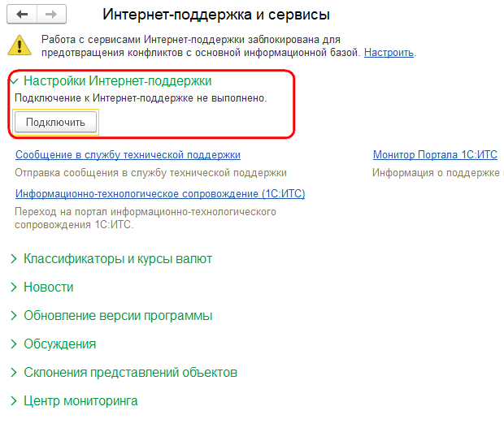Go back with the left arrow button

click(22, 14)
